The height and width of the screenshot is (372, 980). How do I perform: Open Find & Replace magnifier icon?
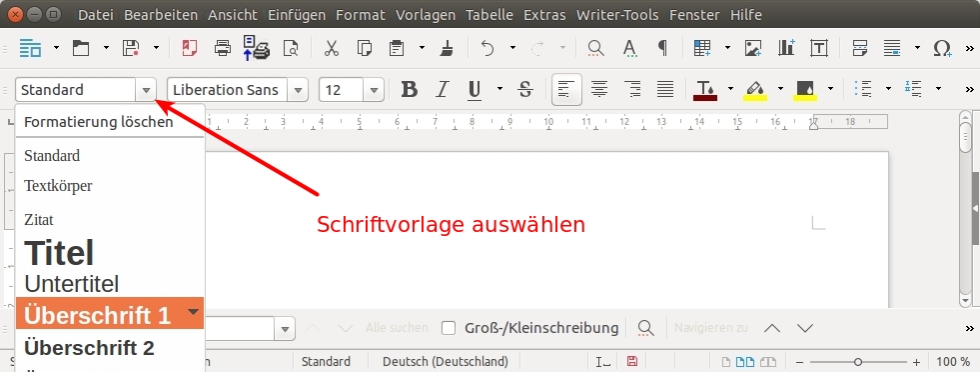point(595,48)
